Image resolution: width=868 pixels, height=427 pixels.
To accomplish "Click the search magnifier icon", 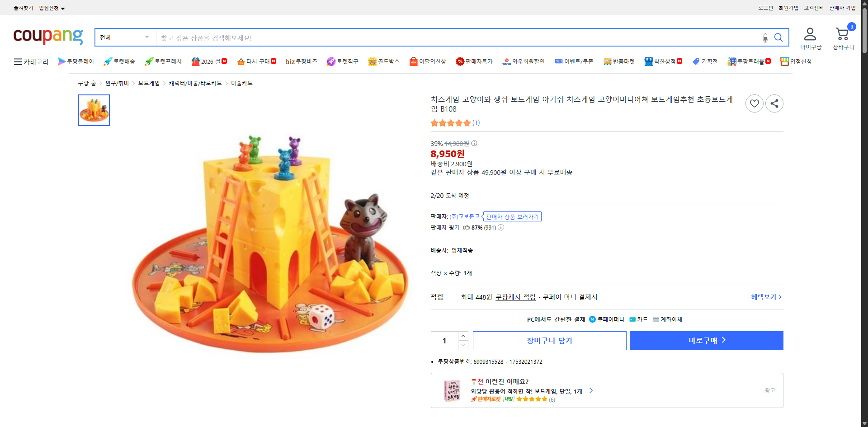I will pyautogui.click(x=778, y=38).
